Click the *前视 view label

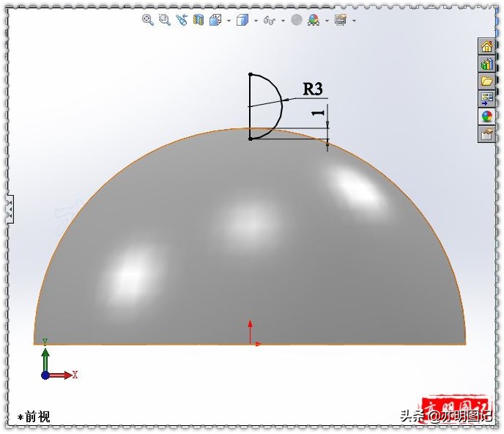click(34, 417)
